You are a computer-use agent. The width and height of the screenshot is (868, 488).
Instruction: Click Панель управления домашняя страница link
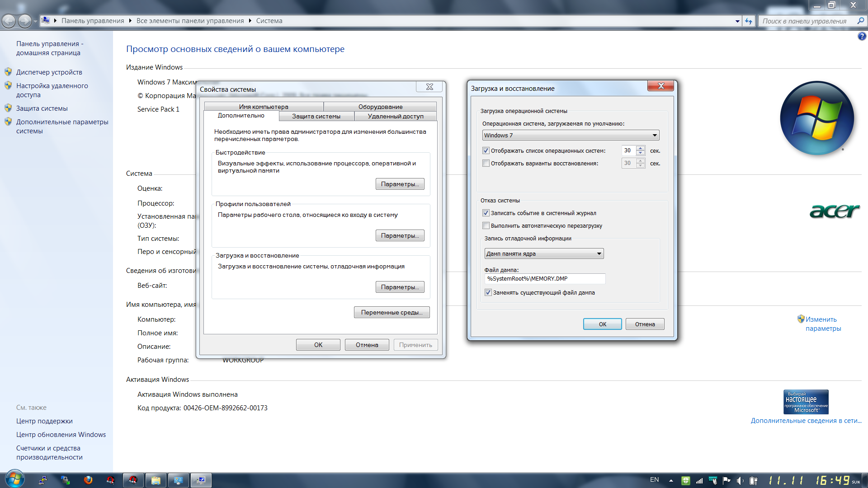(x=50, y=48)
